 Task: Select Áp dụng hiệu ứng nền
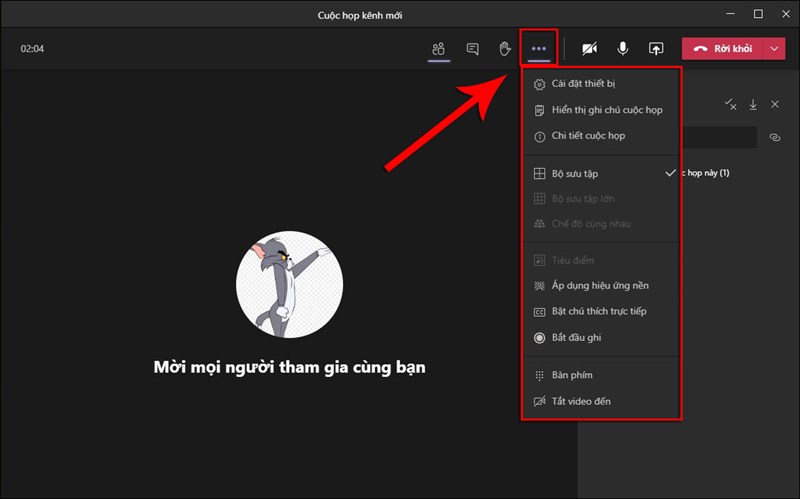(602, 286)
